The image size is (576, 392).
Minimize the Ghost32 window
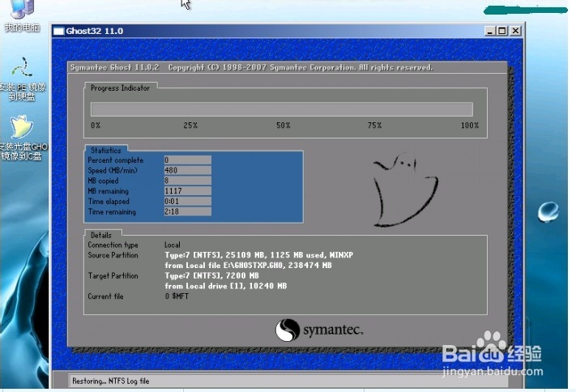(x=489, y=31)
